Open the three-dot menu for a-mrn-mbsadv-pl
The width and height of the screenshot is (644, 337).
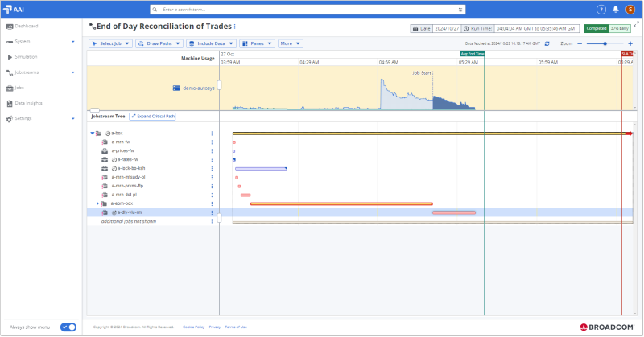212,177
